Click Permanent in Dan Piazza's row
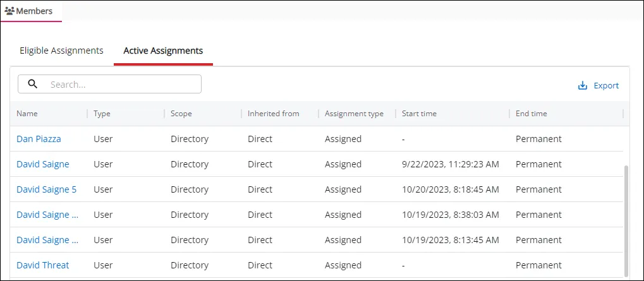The image size is (644, 281). tap(538, 139)
